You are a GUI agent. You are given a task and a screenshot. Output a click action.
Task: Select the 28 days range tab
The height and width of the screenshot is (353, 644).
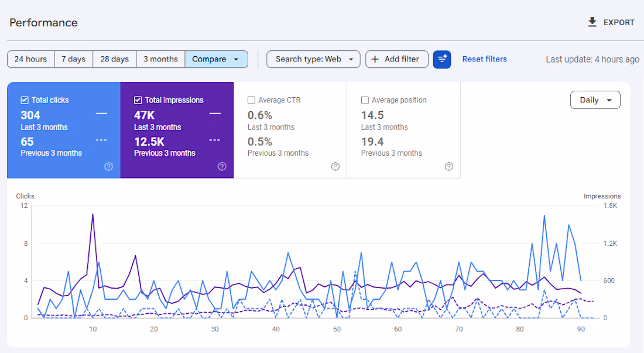(x=115, y=59)
